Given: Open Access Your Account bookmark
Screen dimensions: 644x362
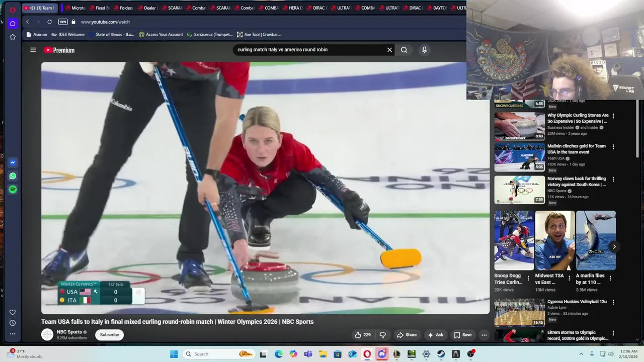Looking at the screenshot, I should click(x=161, y=35).
